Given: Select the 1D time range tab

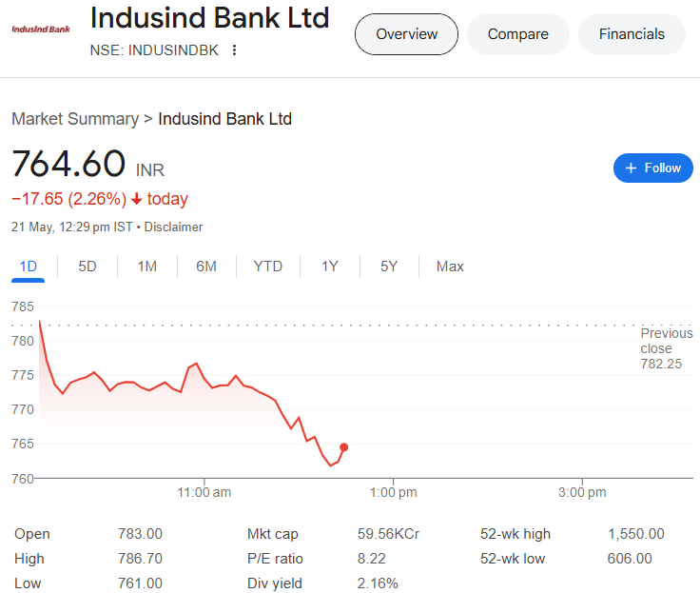Looking at the screenshot, I should point(29,267).
